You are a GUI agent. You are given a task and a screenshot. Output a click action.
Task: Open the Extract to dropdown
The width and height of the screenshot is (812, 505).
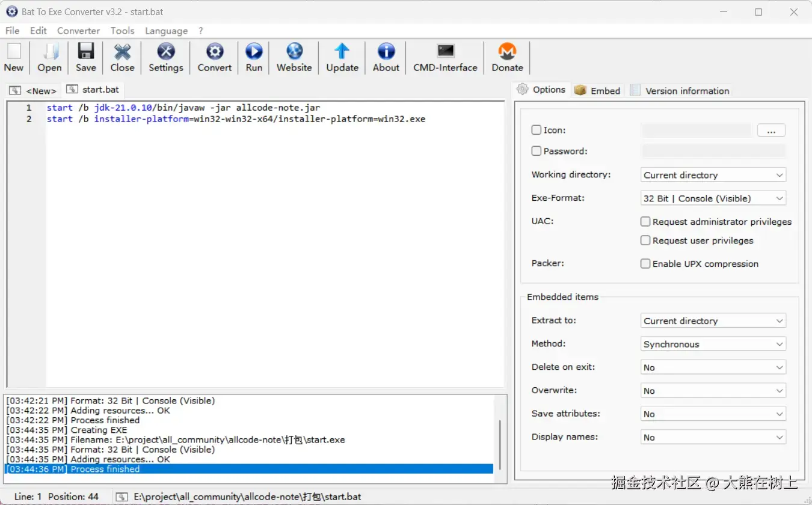coord(713,320)
